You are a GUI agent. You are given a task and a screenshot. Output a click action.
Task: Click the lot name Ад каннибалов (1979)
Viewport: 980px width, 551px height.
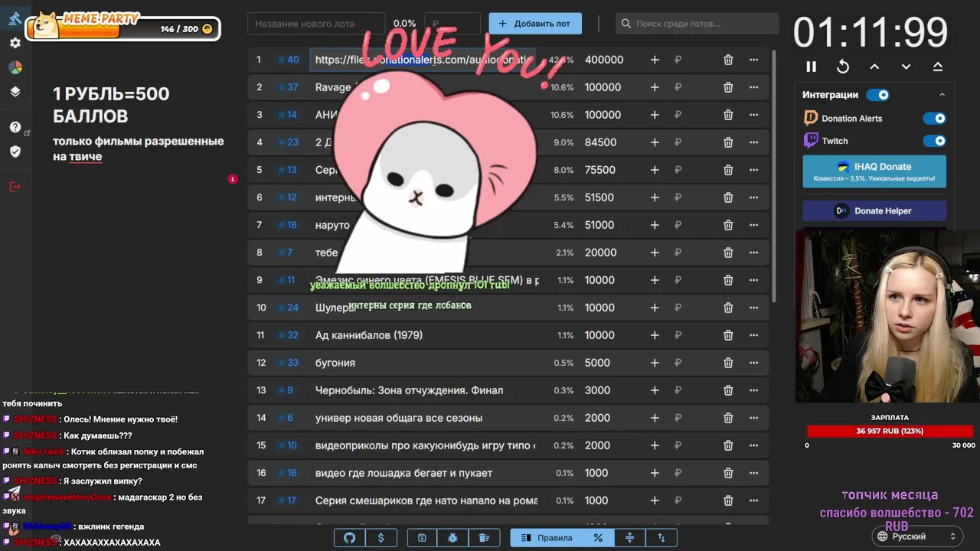369,335
